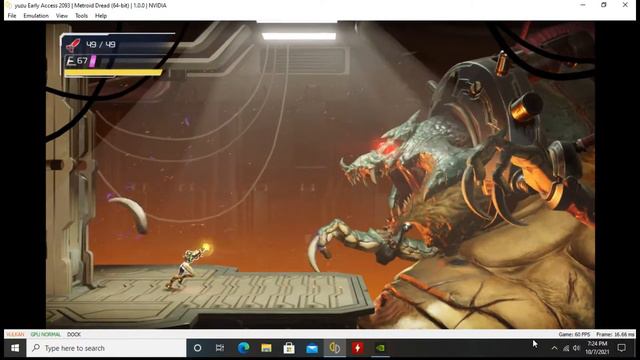Image resolution: width=640 pixels, height=360 pixels.
Task: Open the Mail app from the taskbar
Action: (x=312, y=348)
